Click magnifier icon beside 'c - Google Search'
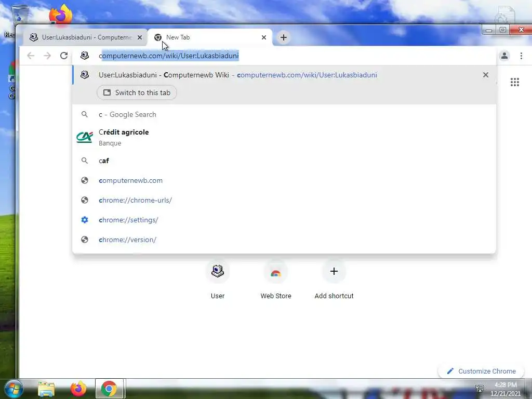Viewport: 532px width, 399px height. tap(85, 115)
